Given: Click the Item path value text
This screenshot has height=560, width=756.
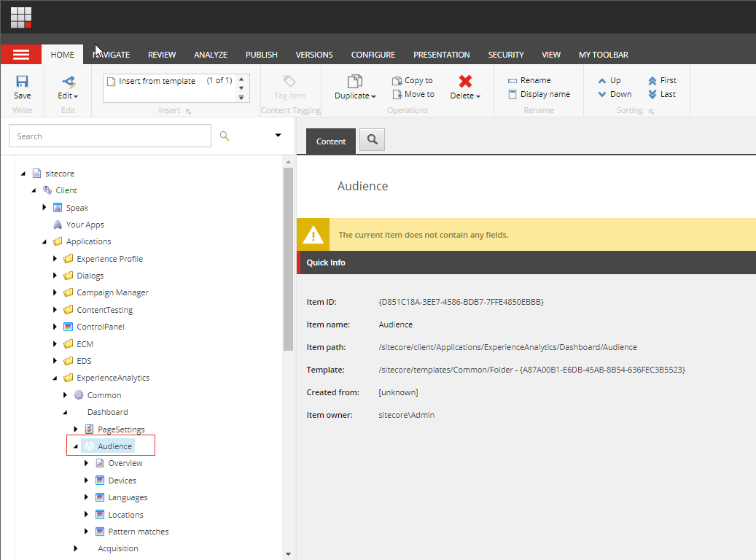Looking at the screenshot, I should (507, 347).
